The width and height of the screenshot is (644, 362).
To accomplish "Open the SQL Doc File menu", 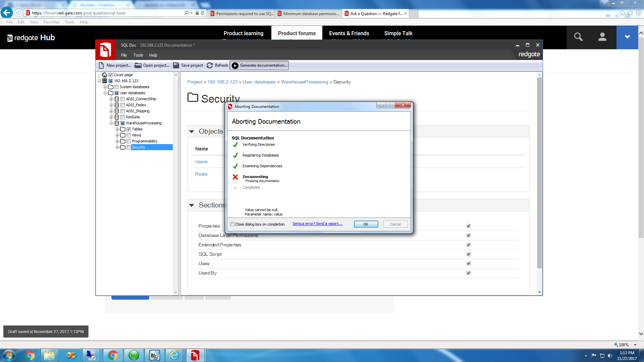I will point(124,55).
